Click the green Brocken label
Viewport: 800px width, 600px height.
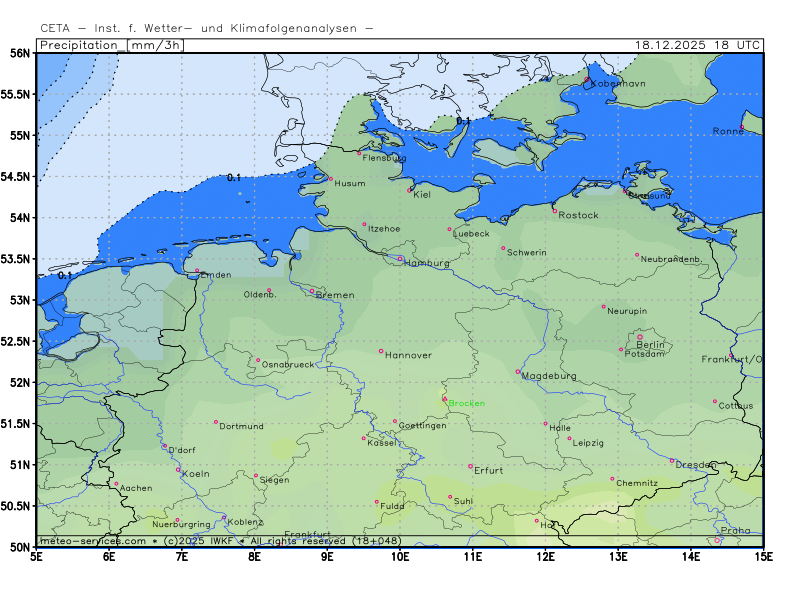[x=466, y=403]
